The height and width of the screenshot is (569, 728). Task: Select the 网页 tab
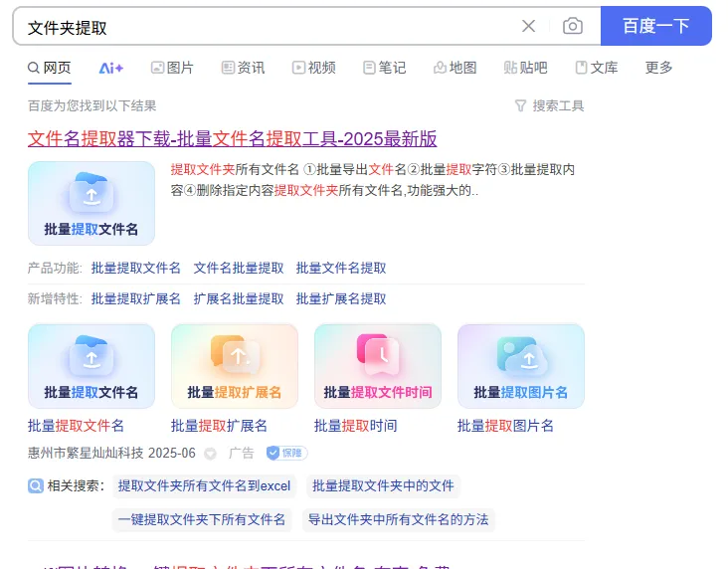click(49, 68)
